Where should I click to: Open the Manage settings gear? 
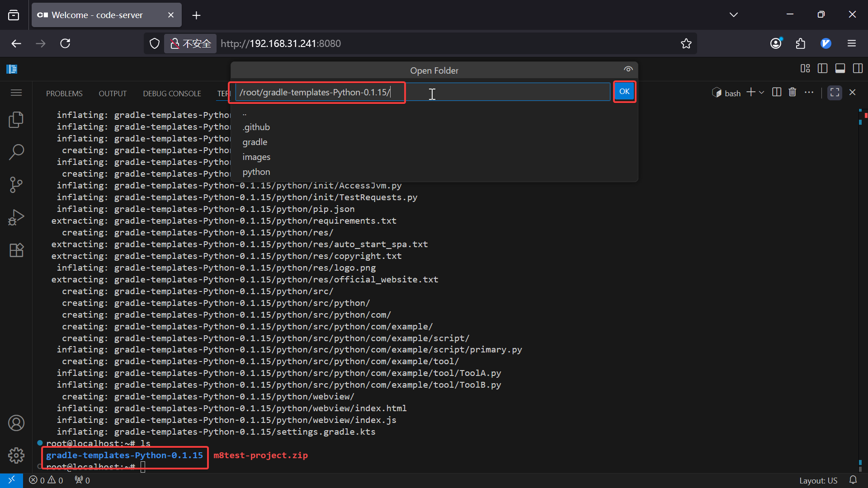(x=16, y=455)
